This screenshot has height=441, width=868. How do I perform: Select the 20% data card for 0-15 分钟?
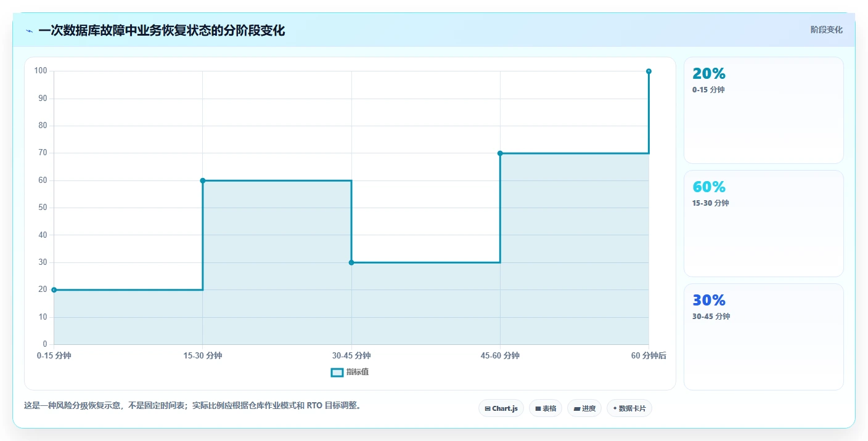coord(764,110)
